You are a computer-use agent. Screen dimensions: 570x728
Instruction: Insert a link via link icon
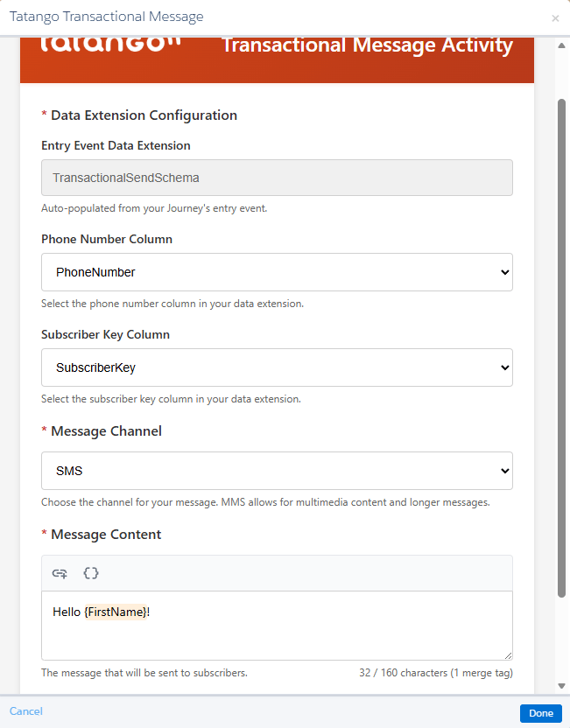pos(60,573)
